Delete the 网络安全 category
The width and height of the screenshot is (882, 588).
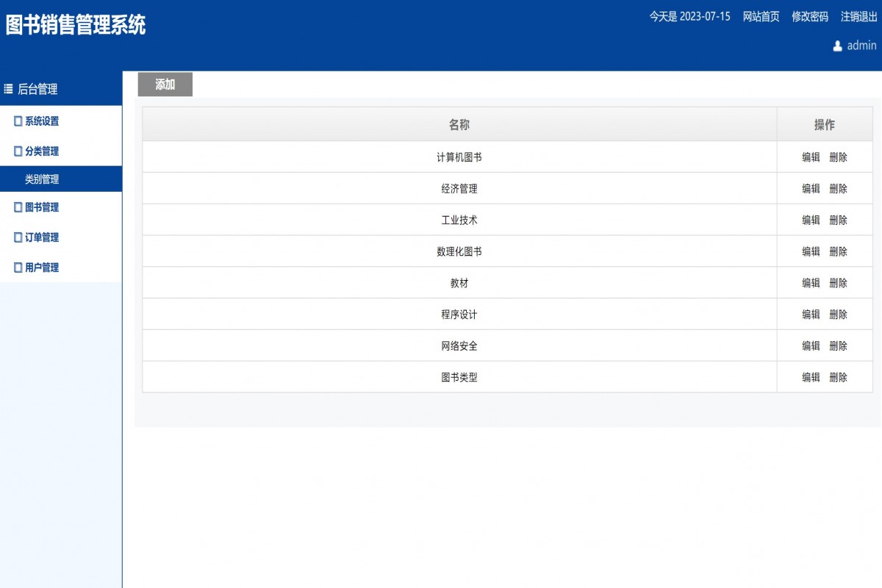click(x=840, y=345)
